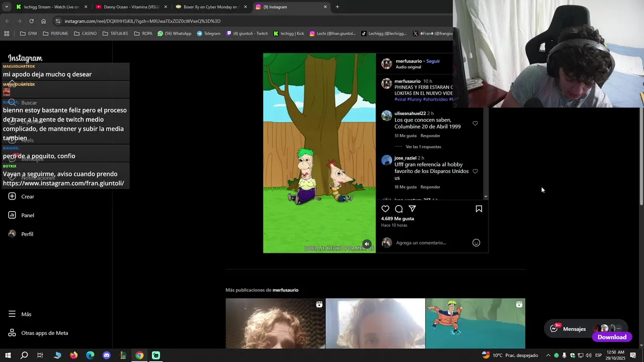Open Panel in the Instagram sidebar
This screenshot has width=644, height=362.
[x=21, y=215]
